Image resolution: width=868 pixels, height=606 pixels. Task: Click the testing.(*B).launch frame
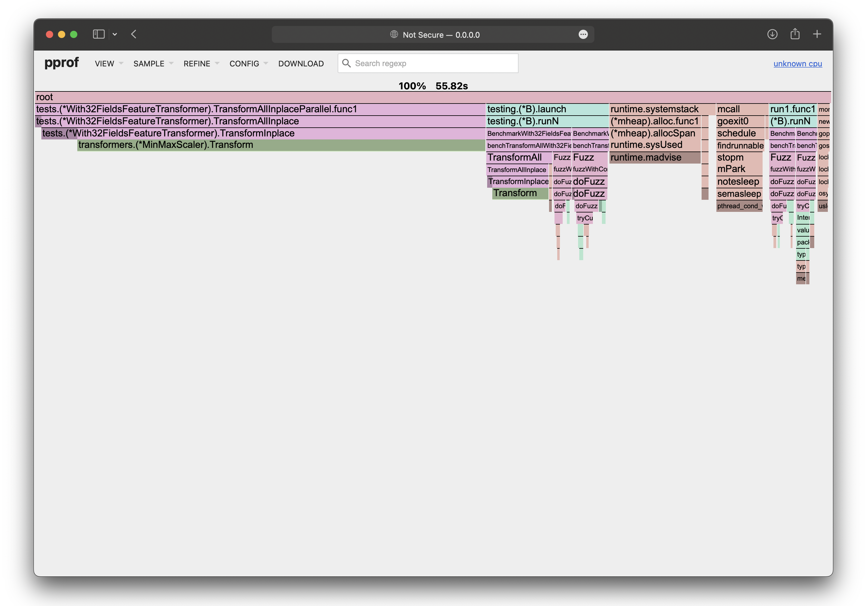point(547,109)
